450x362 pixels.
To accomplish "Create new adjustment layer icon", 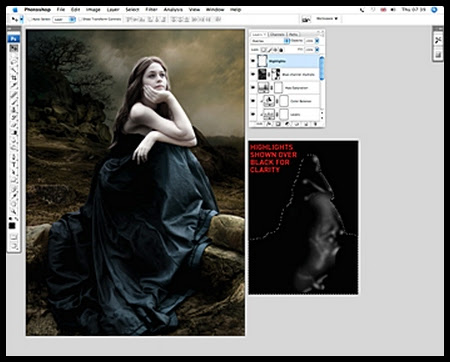I will click(287, 124).
